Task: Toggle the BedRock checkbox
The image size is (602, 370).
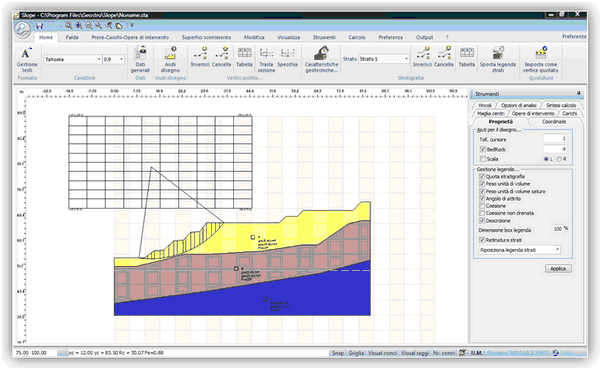Action: [x=483, y=149]
